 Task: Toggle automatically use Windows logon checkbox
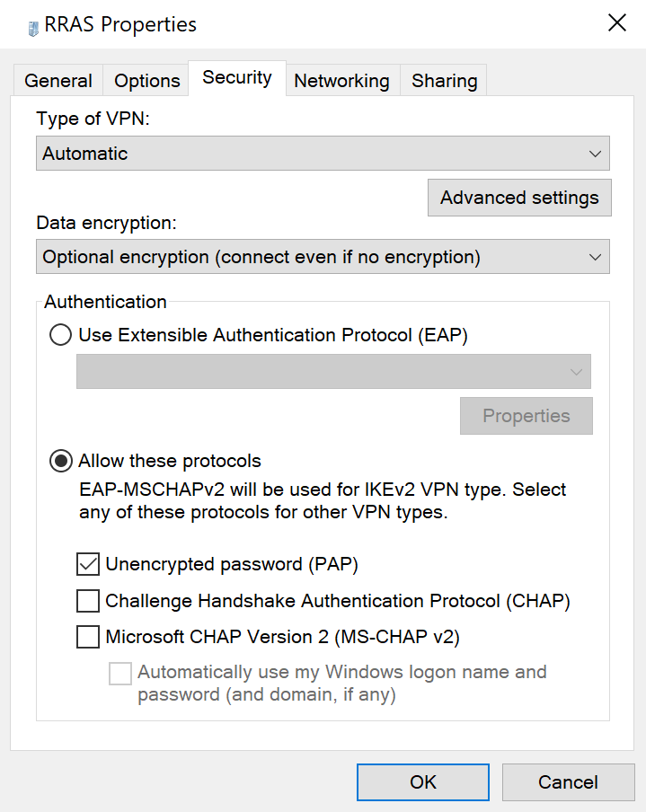(x=120, y=674)
